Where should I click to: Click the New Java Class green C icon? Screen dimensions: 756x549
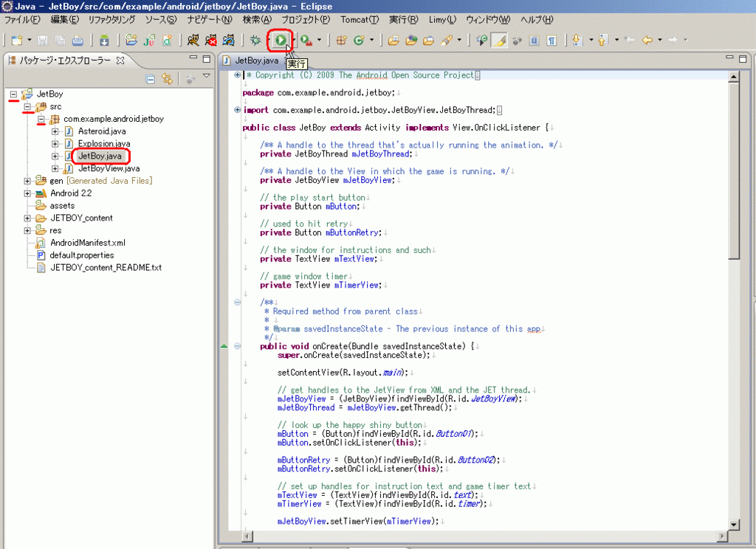click(x=359, y=40)
